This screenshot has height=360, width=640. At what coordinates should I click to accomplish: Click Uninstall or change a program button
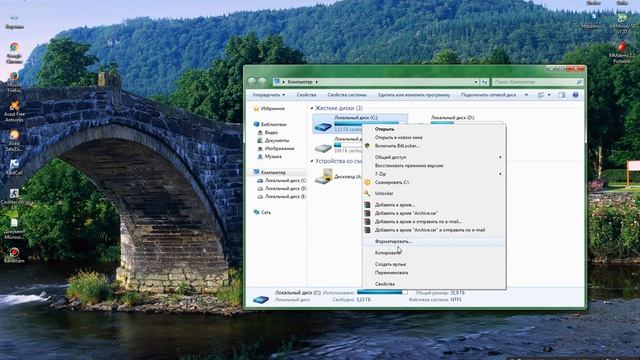coord(413,95)
